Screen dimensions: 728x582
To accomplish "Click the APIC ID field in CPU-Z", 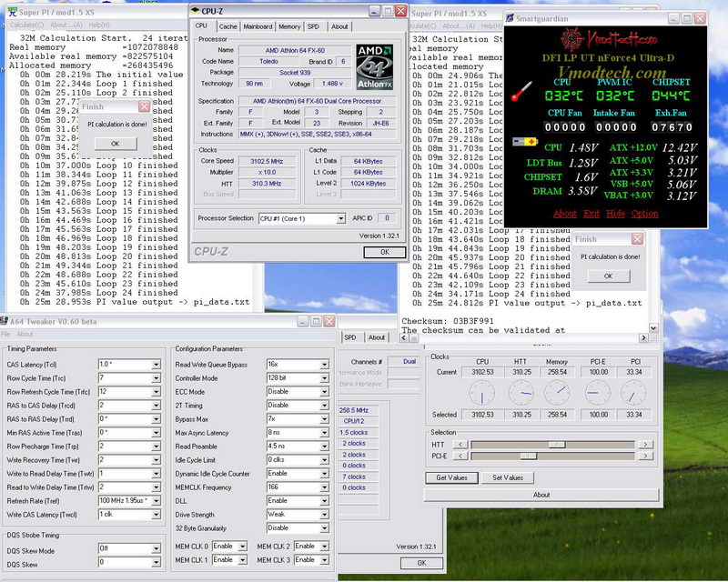I will pyautogui.click(x=387, y=218).
